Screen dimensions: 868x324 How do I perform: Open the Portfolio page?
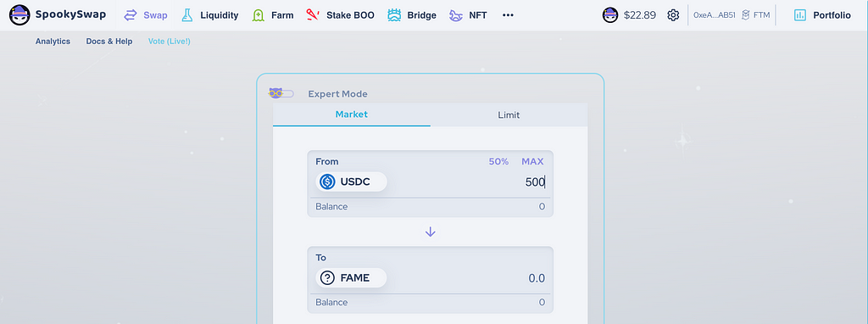click(822, 15)
